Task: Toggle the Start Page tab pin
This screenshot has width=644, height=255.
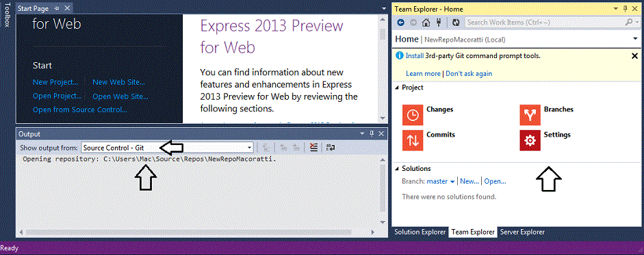Action: (x=57, y=9)
